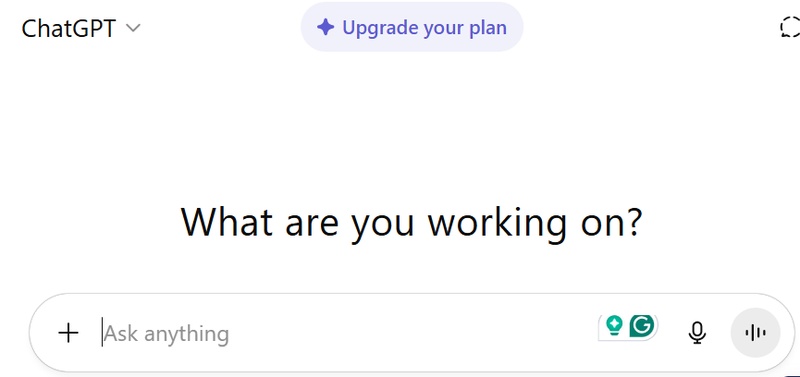The width and height of the screenshot is (800, 377).
Task: Click the Grammarly lightbulb suggestion icon
Action: coord(614,325)
